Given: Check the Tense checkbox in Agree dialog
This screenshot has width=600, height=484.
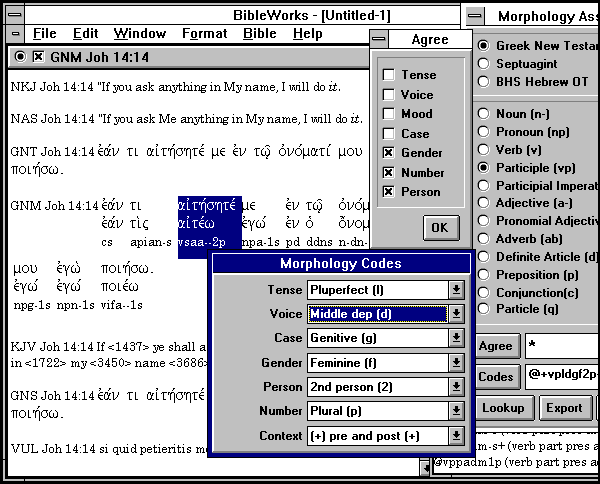Looking at the screenshot, I should point(388,75).
